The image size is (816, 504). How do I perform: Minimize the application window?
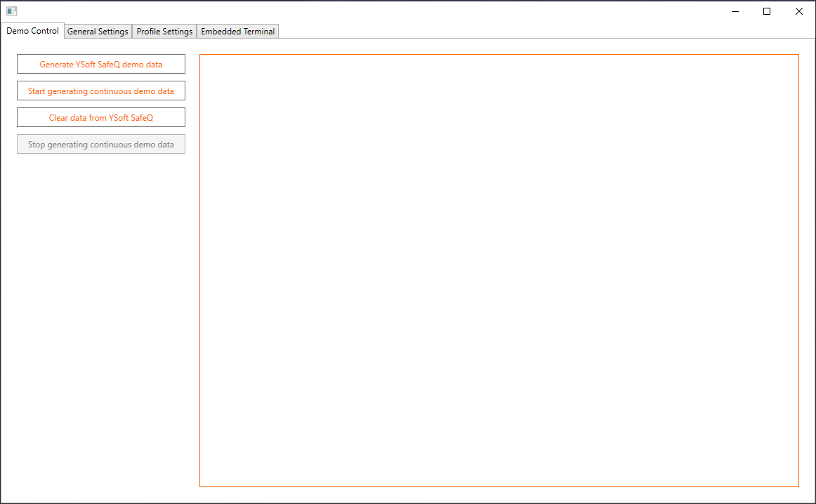point(735,11)
